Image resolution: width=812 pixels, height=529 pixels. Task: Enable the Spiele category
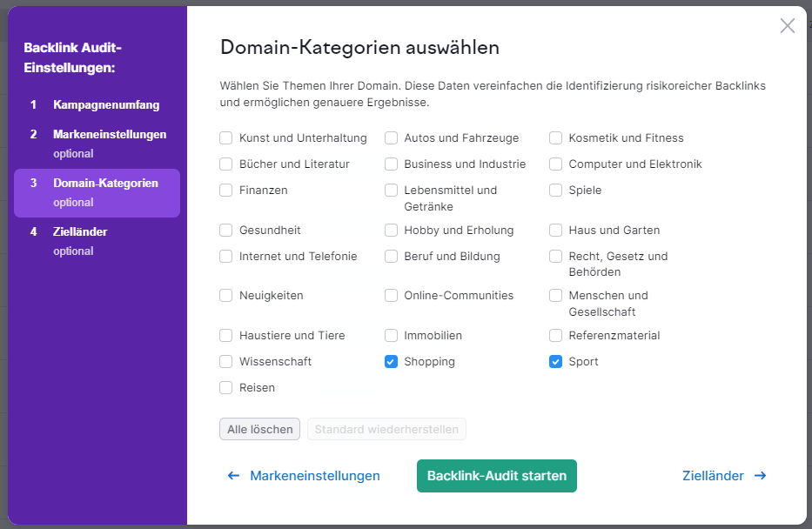[555, 190]
